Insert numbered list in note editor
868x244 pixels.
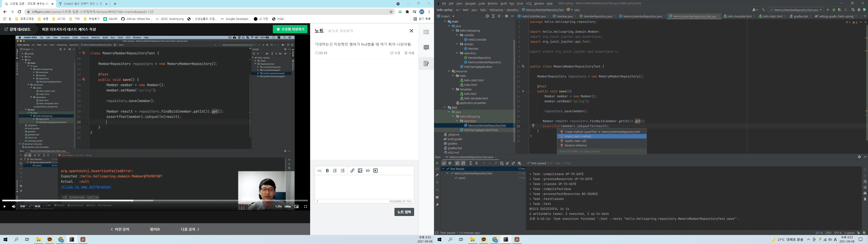(x=335, y=171)
